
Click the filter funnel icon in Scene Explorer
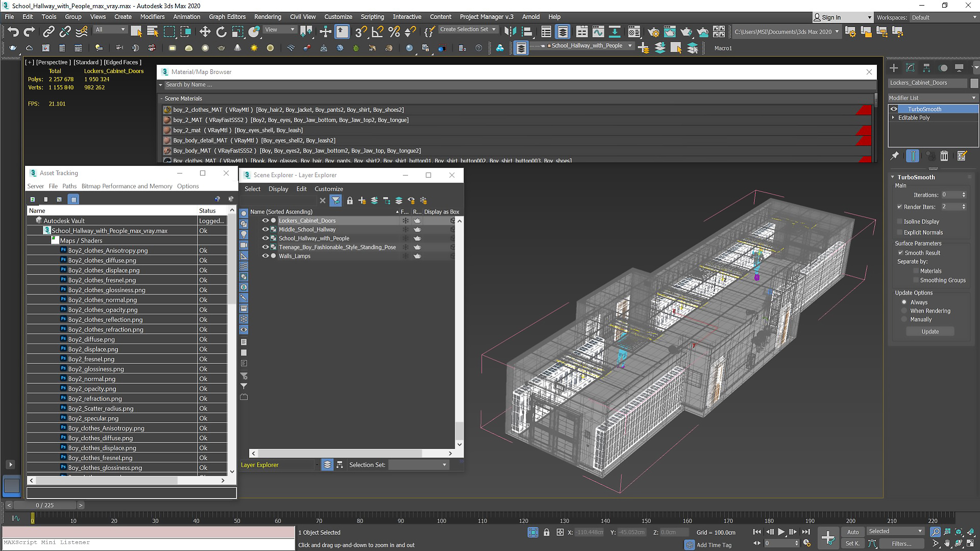(x=335, y=201)
